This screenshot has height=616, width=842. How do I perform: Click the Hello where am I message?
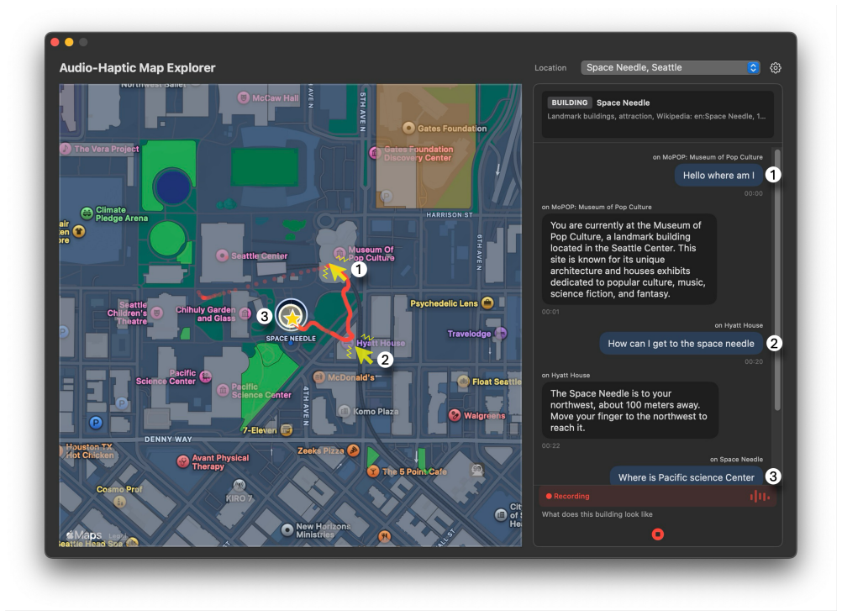(x=718, y=175)
